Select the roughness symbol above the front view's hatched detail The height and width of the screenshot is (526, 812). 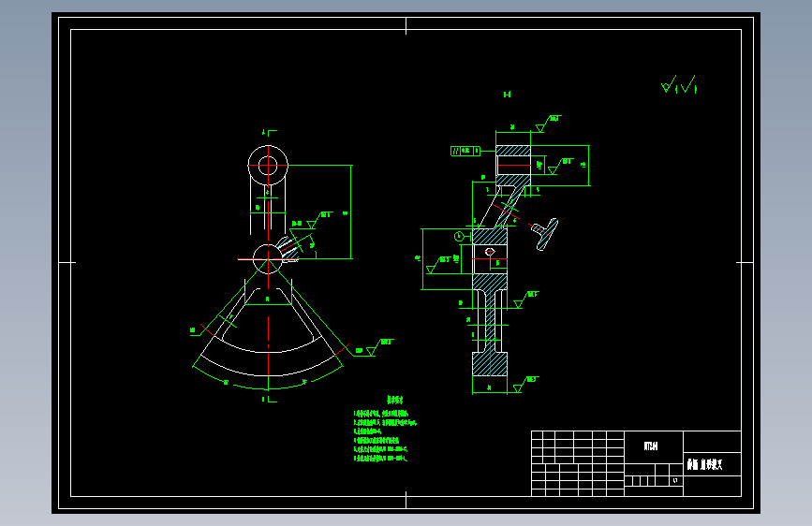(x=319, y=220)
